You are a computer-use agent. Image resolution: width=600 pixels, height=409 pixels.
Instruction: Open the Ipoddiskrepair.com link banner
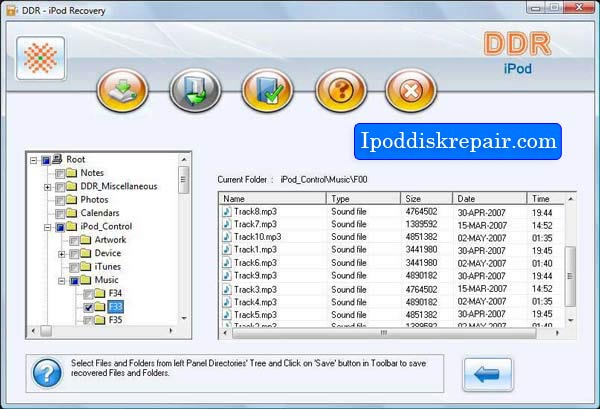coord(458,141)
